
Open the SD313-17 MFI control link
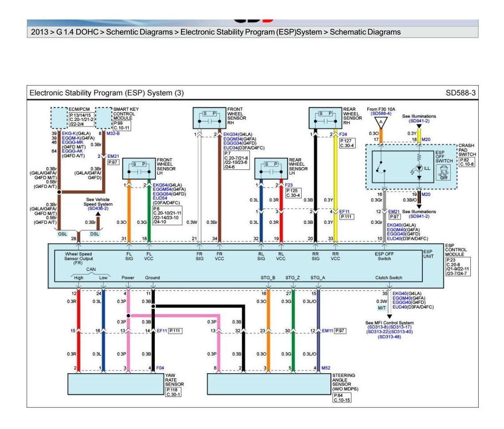[400, 327]
